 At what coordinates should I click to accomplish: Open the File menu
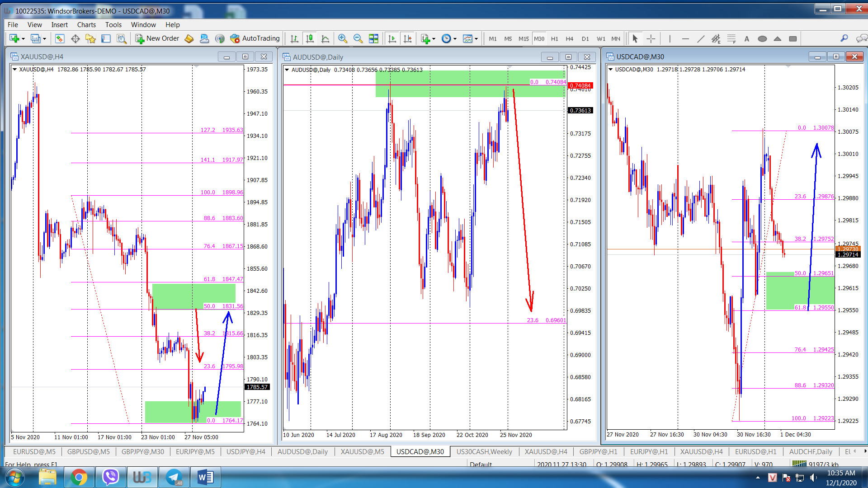point(13,25)
